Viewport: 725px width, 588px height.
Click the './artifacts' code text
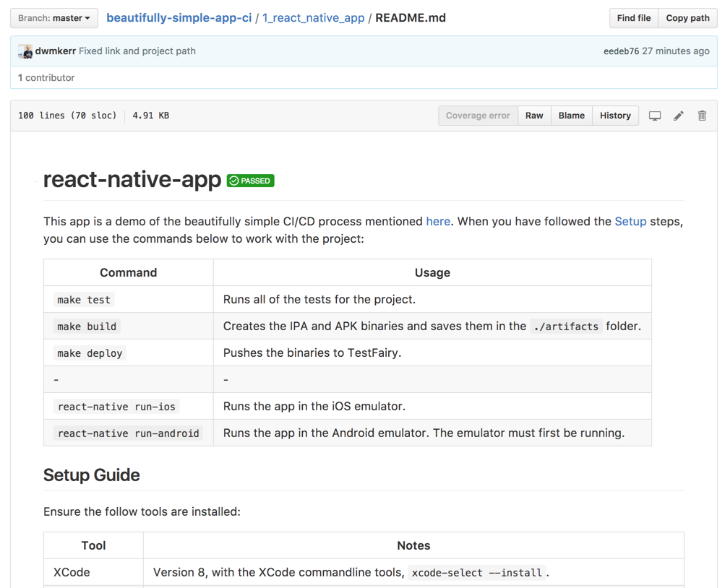(x=566, y=327)
